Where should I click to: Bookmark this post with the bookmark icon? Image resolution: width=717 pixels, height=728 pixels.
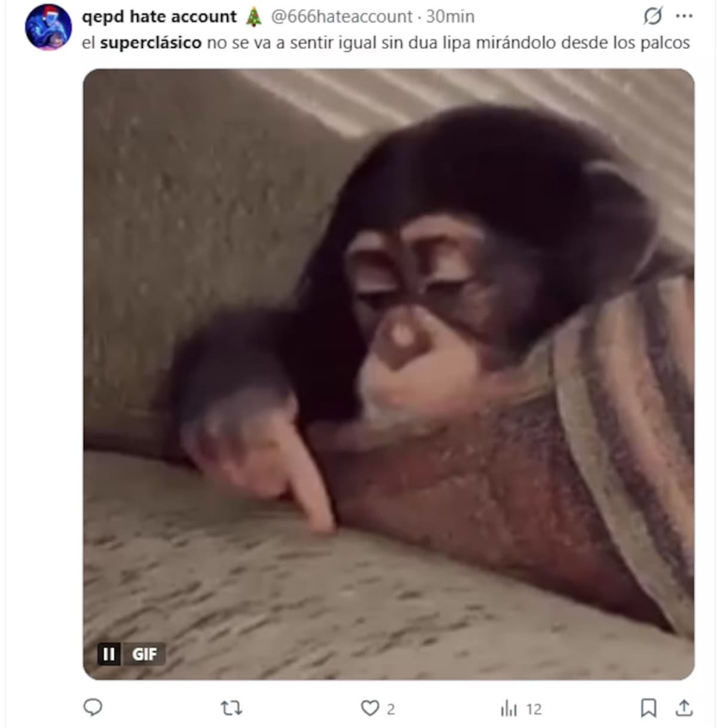pyautogui.click(x=648, y=708)
